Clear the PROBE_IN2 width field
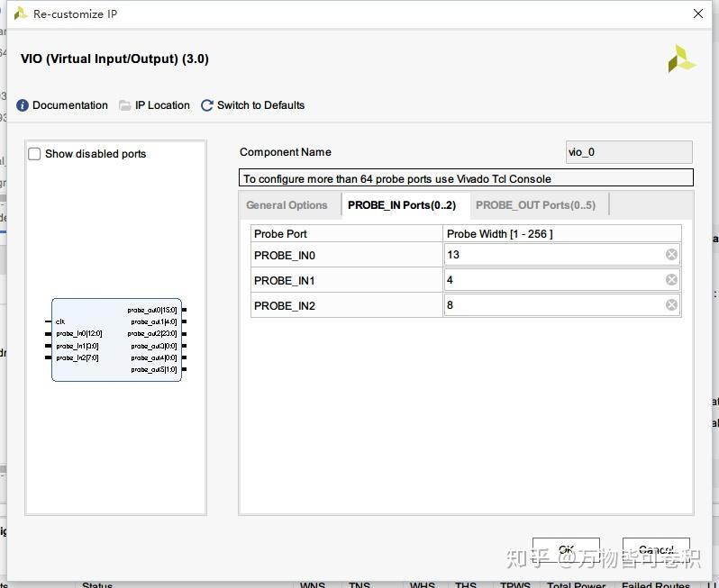719x588 pixels. pyautogui.click(x=671, y=304)
